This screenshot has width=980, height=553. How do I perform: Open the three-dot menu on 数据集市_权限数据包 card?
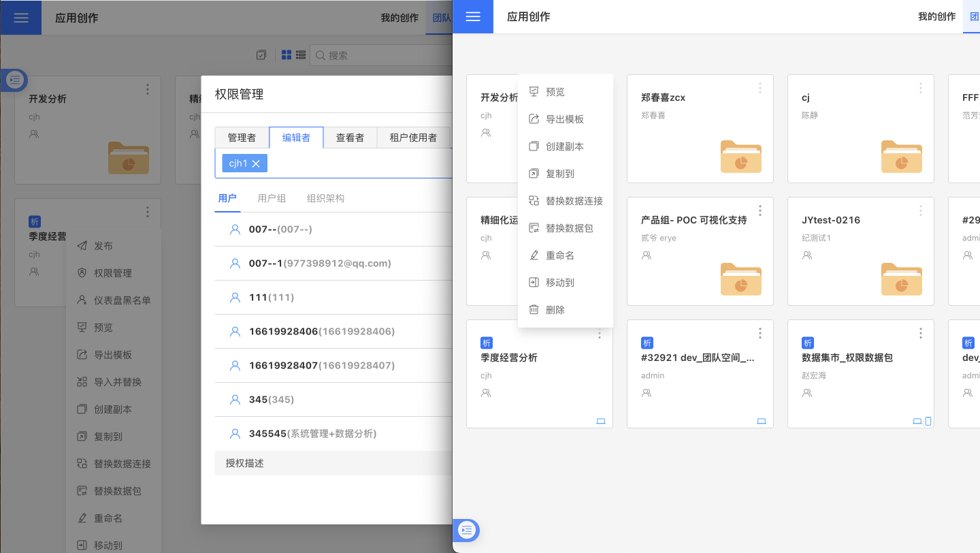(921, 333)
